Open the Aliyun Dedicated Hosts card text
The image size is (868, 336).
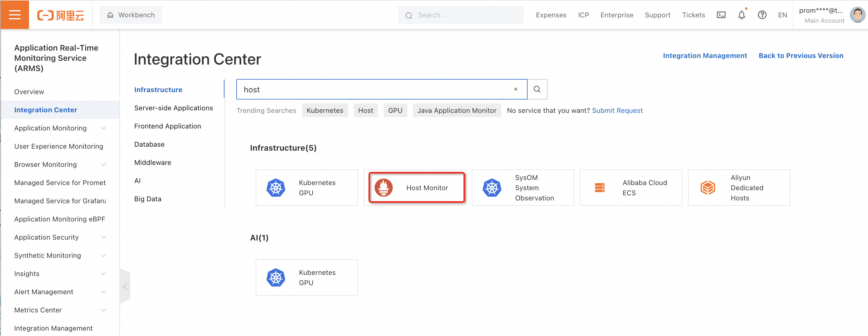point(747,188)
